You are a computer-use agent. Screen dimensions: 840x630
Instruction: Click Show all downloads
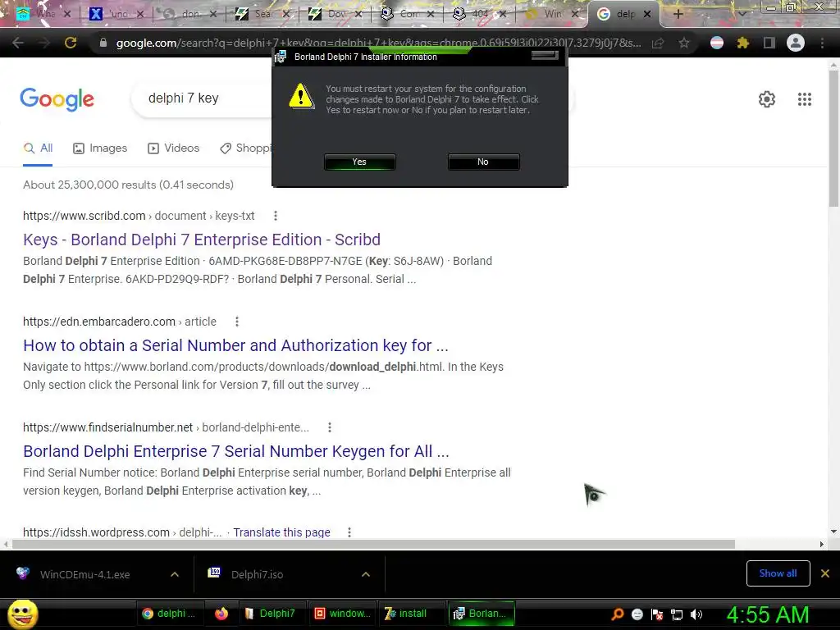tap(778, 573)
